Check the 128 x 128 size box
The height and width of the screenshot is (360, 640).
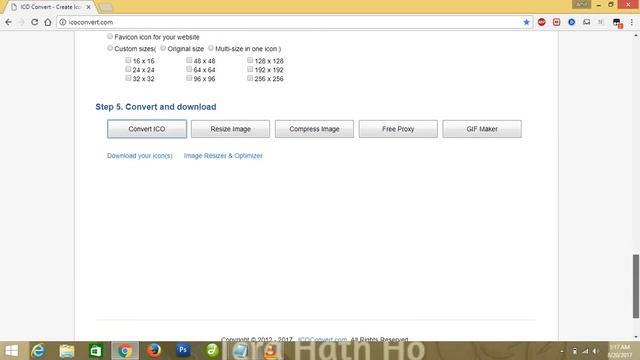click(250, 60)
